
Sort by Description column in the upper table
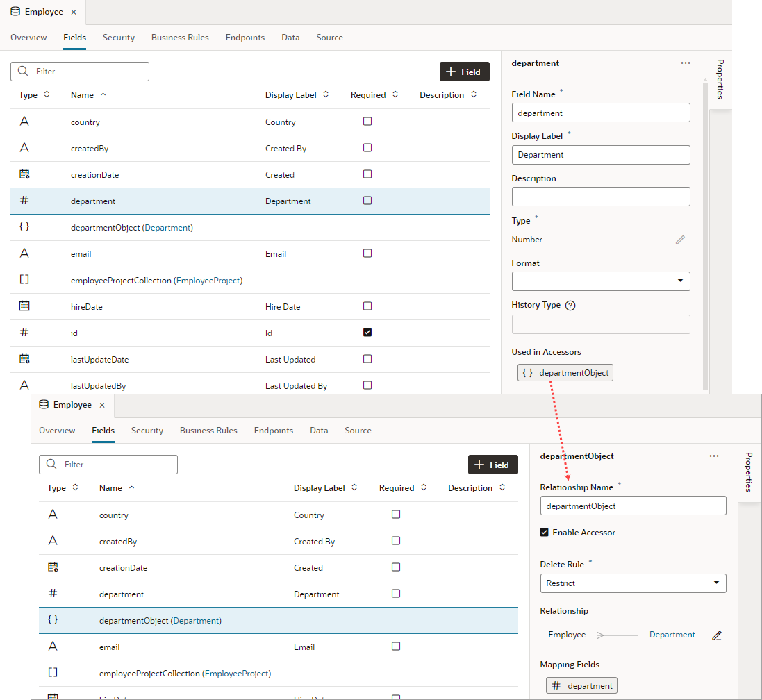[x=473, y=94]
